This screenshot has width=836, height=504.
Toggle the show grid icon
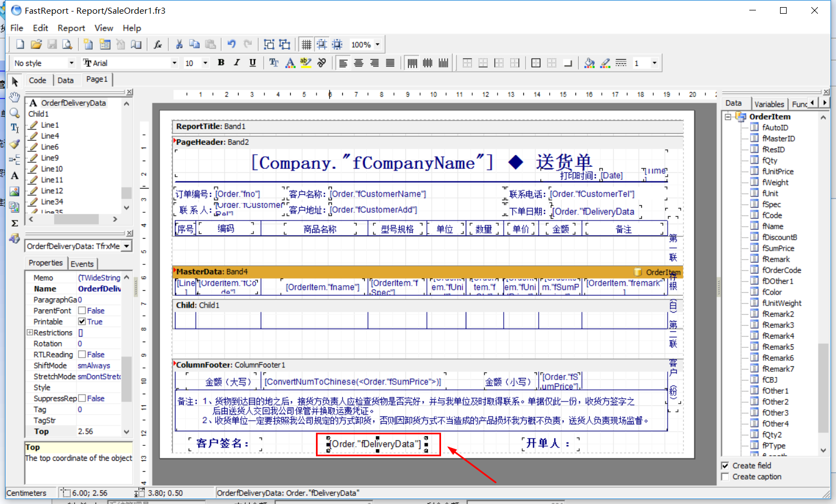(x=307, y=44)
